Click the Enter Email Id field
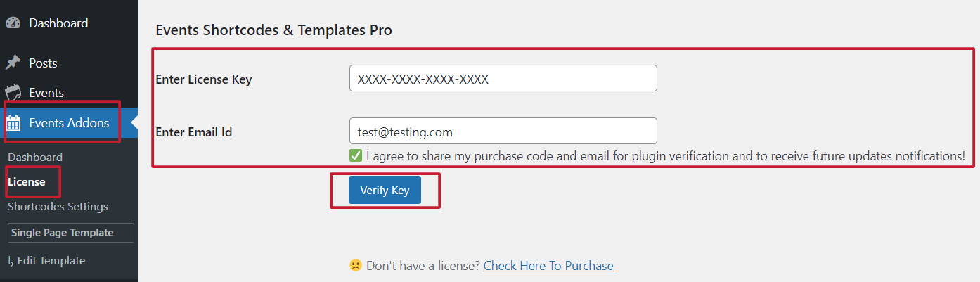 click(x=503, y=132)
